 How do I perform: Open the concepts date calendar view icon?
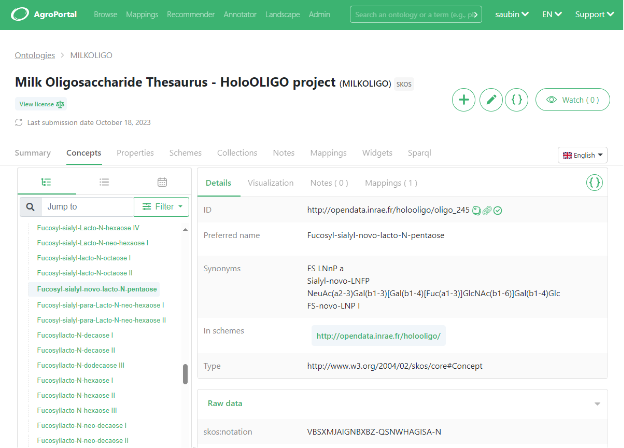(x=162, y=182)
